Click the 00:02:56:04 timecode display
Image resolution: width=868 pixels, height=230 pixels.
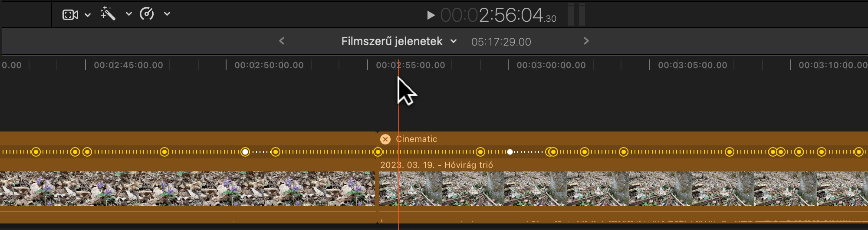[497, 16]
